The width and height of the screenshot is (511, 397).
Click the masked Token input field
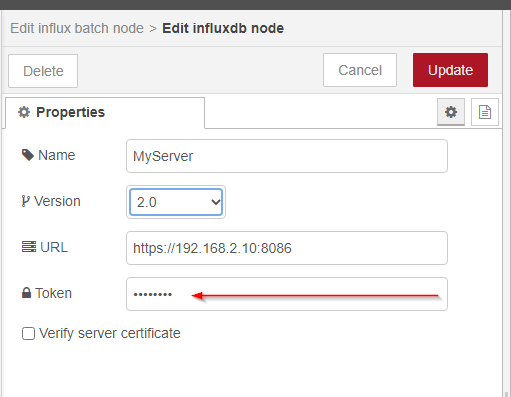pos(287,294)
